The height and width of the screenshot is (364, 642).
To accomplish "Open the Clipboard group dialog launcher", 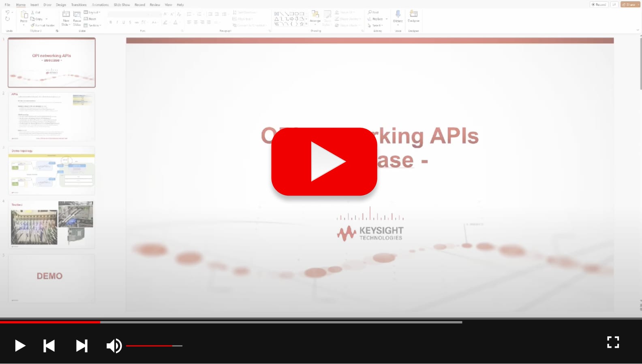I will click(57, 31).
